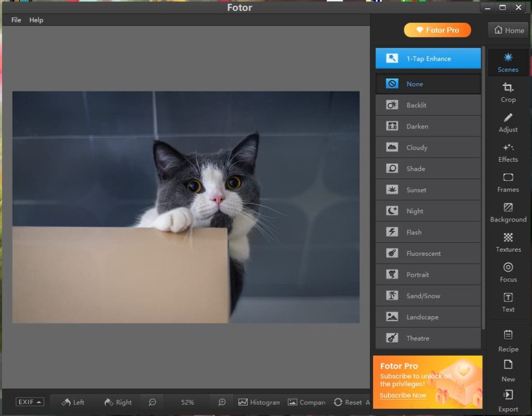Open the Help menu
532x416 pixels.
click(x=36, y=20)
